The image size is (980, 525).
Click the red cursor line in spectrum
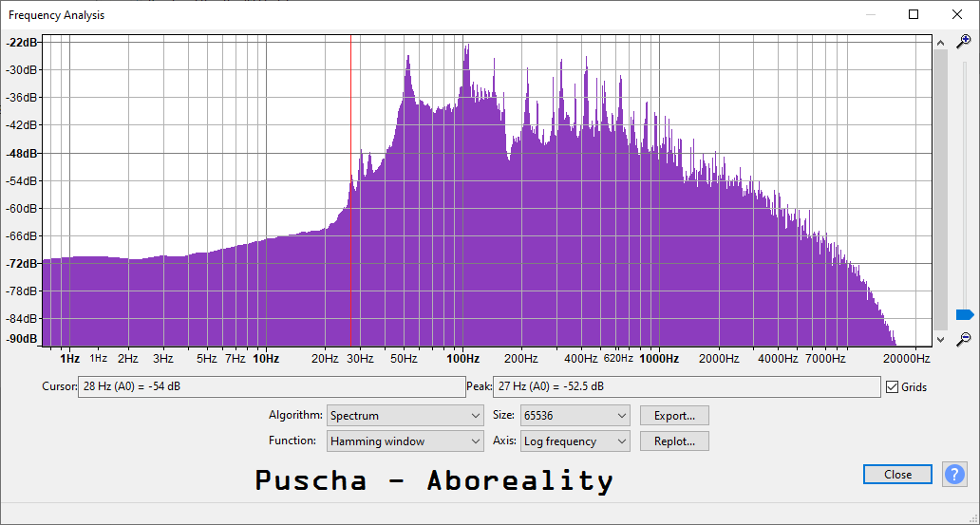tap(350, 190)
